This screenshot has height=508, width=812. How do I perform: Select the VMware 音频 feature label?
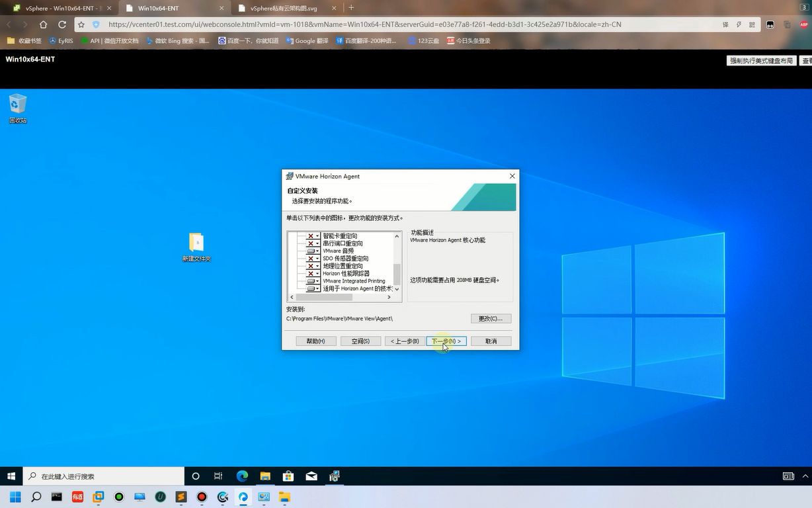click(339, 251)
